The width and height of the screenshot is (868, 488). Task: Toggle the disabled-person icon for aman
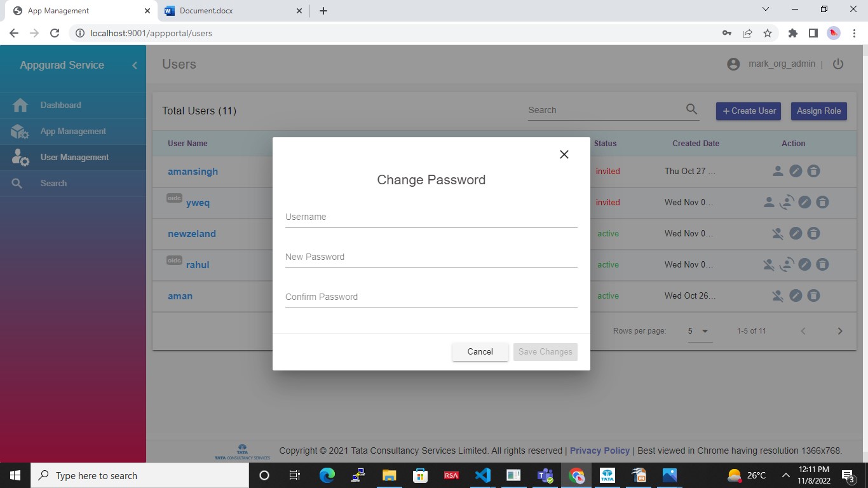point(778,295)
